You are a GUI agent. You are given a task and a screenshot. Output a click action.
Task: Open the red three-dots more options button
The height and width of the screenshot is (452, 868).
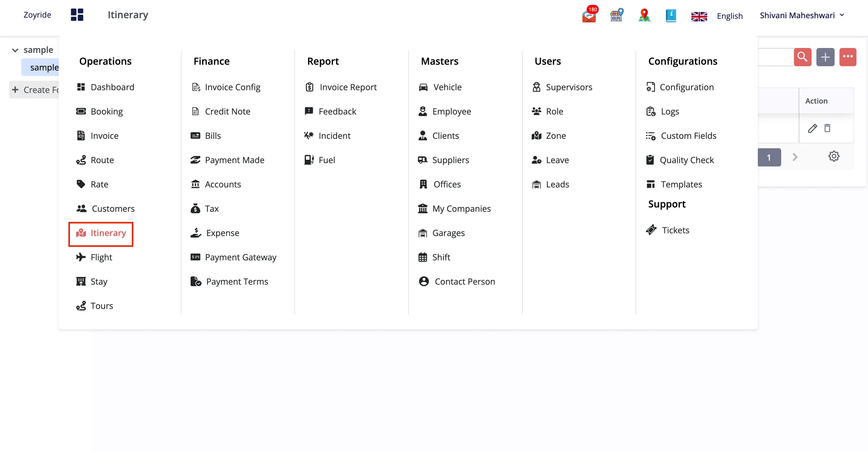pos(848,57)
